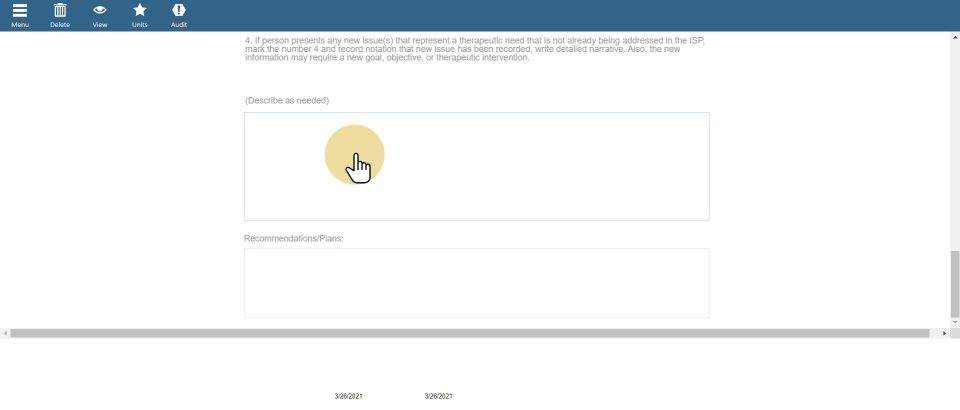
Task: Click the vertical scrollbar down arrow
Action: 955,321
